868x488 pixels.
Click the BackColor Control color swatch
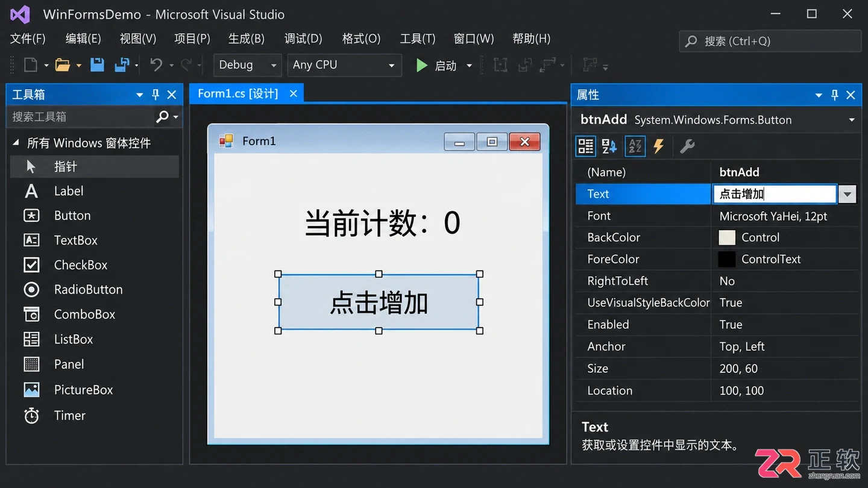727,237
